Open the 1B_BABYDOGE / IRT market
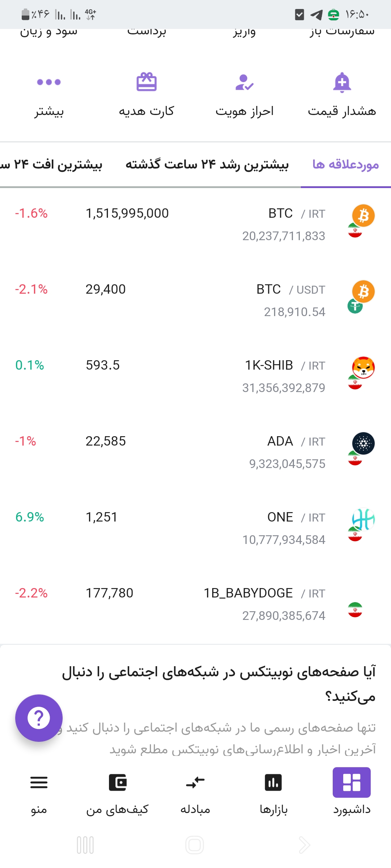 coord(195,604)
